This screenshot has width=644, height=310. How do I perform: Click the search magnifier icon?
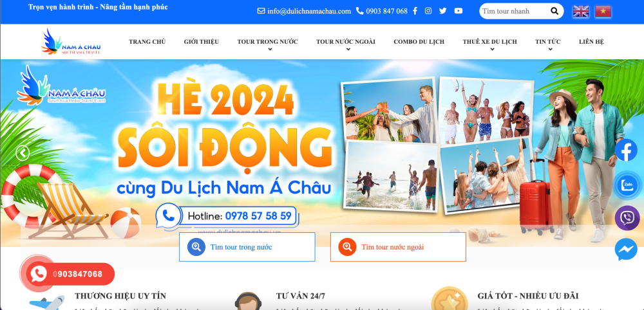[x=554, y=11]
